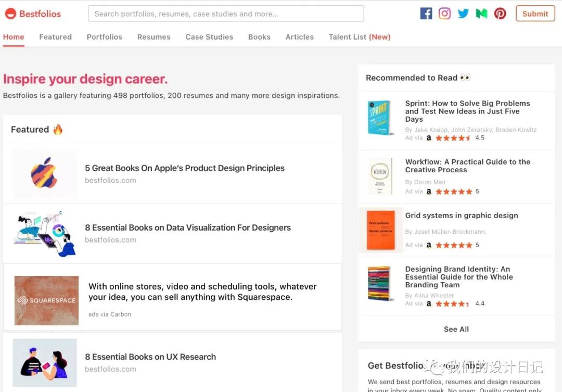The height and width of the screenshot is (392, 562).
Task: Click the Squarespace ad image
Action: [46, 300]
